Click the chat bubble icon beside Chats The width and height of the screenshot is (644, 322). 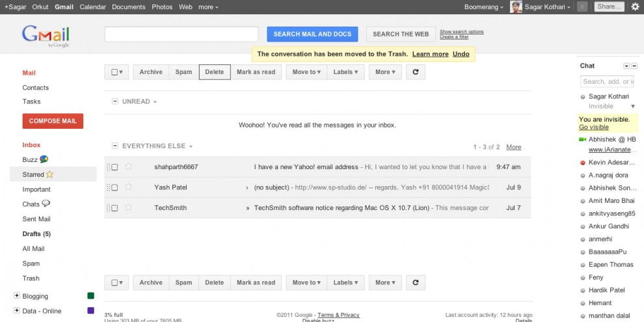46,204
